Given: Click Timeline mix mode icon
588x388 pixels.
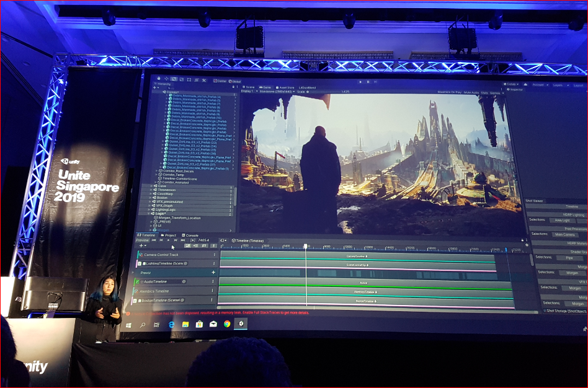Looking at the screenshot, I should click(187, 245).
